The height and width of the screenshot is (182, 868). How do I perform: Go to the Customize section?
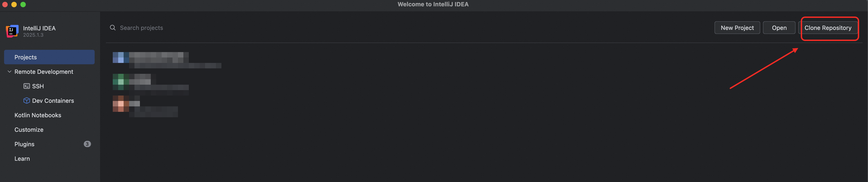29,129
